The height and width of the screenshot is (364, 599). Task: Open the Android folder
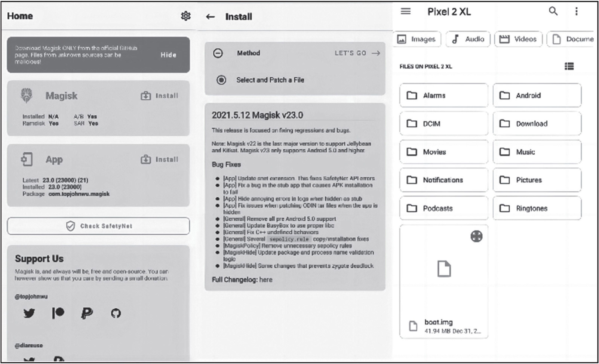point(537,95)
